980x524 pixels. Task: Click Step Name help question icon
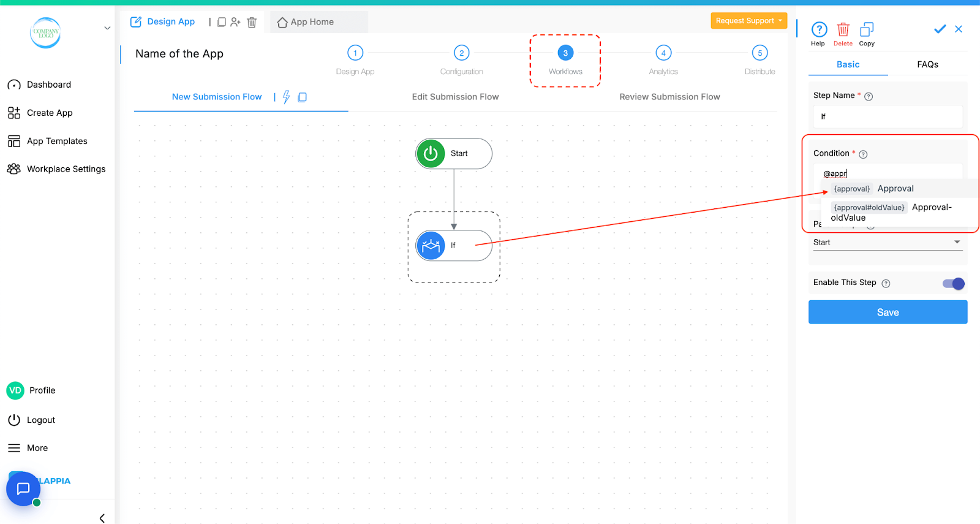pyautogui.click(x=869, y=96)
